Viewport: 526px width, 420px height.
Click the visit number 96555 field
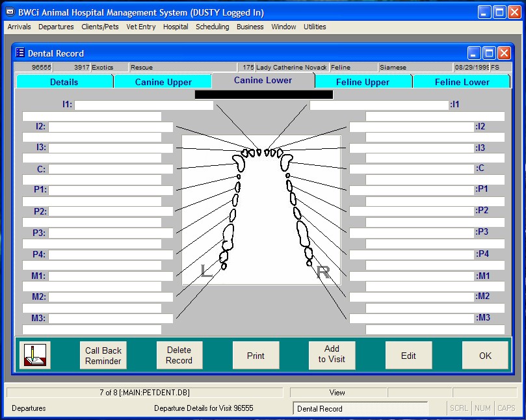(34, 67)
